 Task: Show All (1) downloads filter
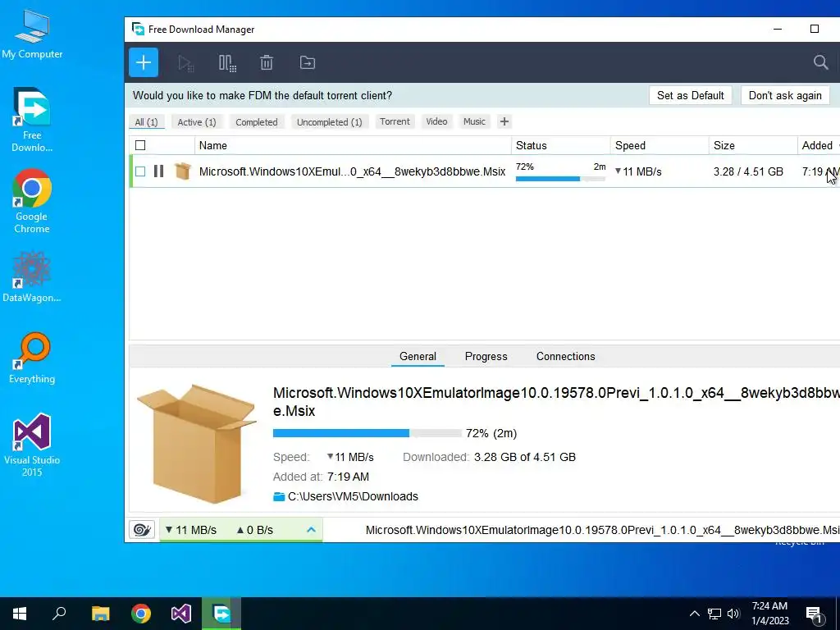pyautogui.click(x=146, y=122)
